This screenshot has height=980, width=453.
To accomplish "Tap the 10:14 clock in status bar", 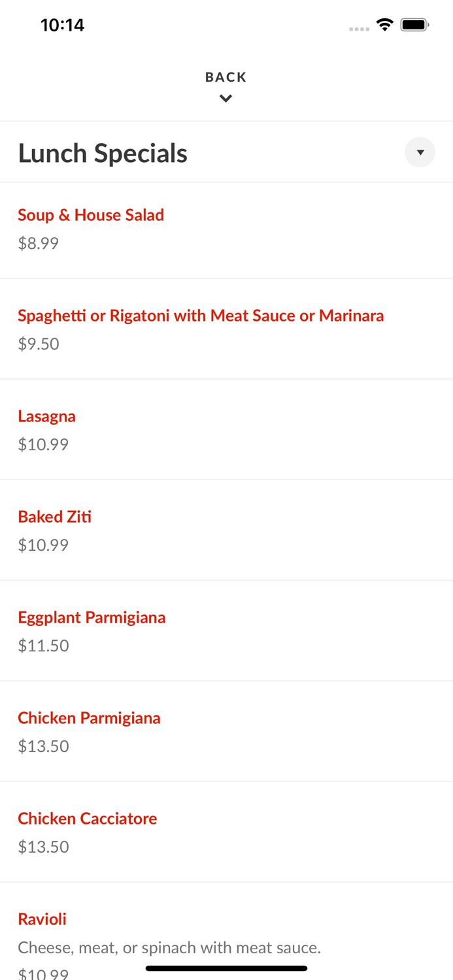I will 62,25.
